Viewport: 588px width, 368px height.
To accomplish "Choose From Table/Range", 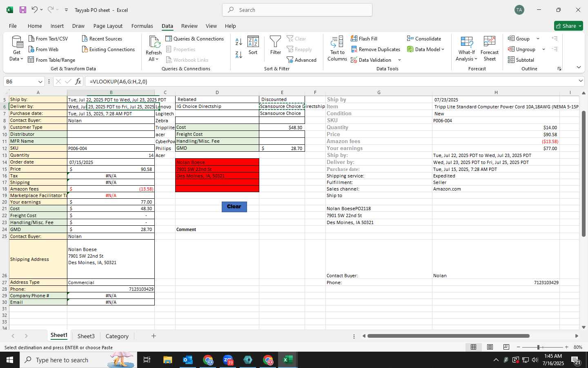I will pos(51,60).
